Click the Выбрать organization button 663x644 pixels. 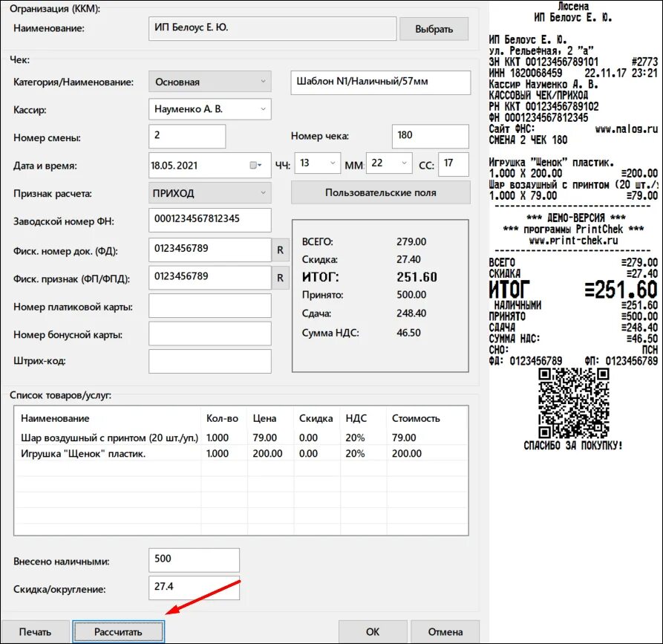[434, 29]
